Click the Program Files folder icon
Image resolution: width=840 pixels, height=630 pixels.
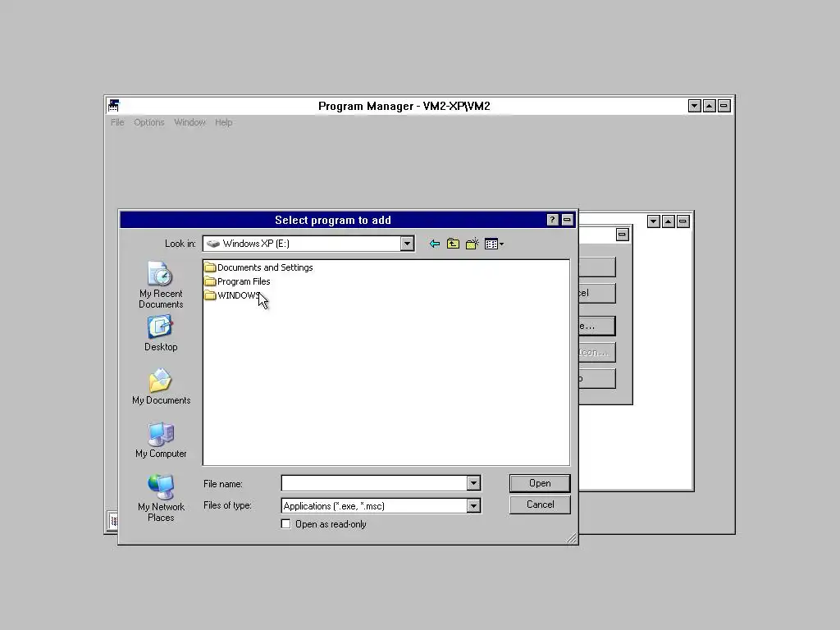[210, 281]
